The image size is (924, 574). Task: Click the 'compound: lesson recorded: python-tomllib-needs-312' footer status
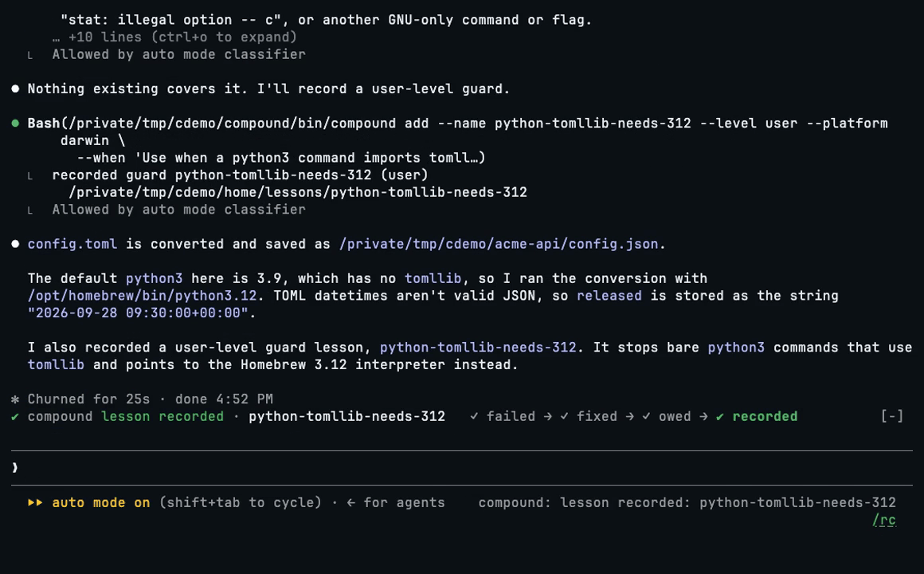point(687,502)
